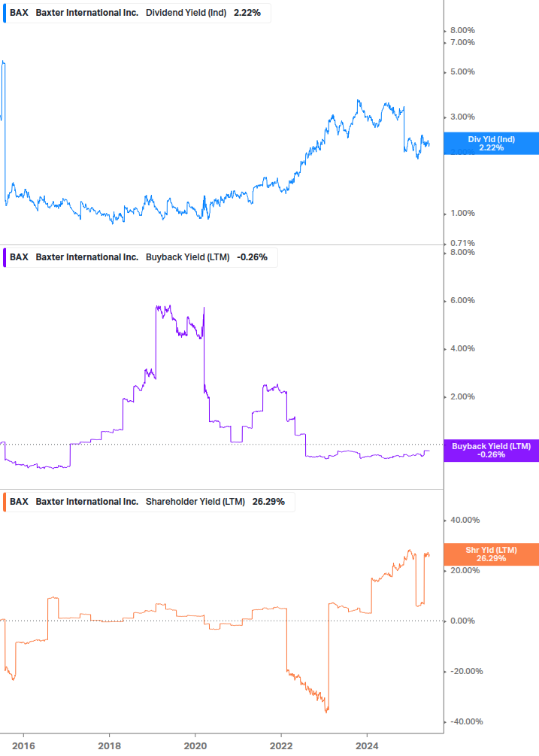Click the -40.00% tick on shareholder yield axis
This screenshot has width=539, height=756.
pyautogui.click(x=466, y=721)
